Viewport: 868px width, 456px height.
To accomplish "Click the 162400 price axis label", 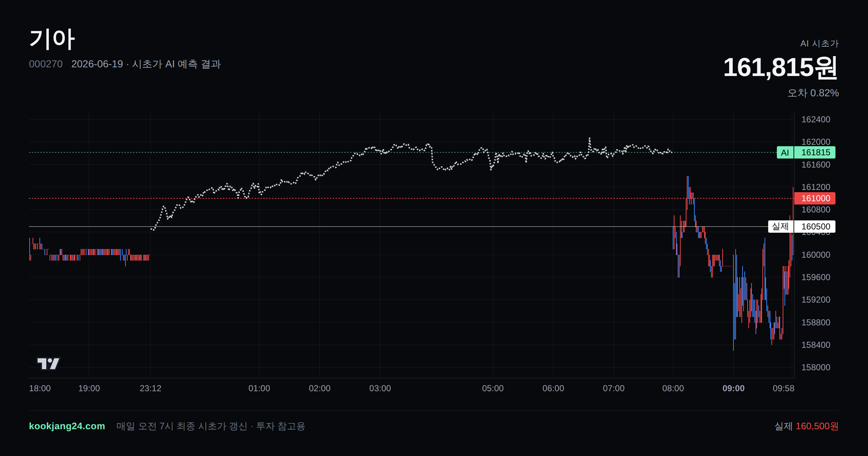I will (x=816, y=119).
